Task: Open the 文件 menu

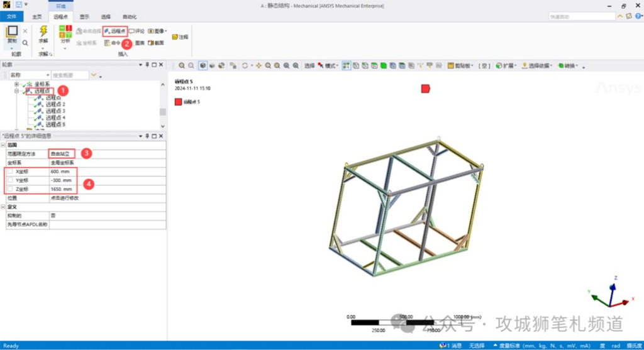Action: point(11,16)
